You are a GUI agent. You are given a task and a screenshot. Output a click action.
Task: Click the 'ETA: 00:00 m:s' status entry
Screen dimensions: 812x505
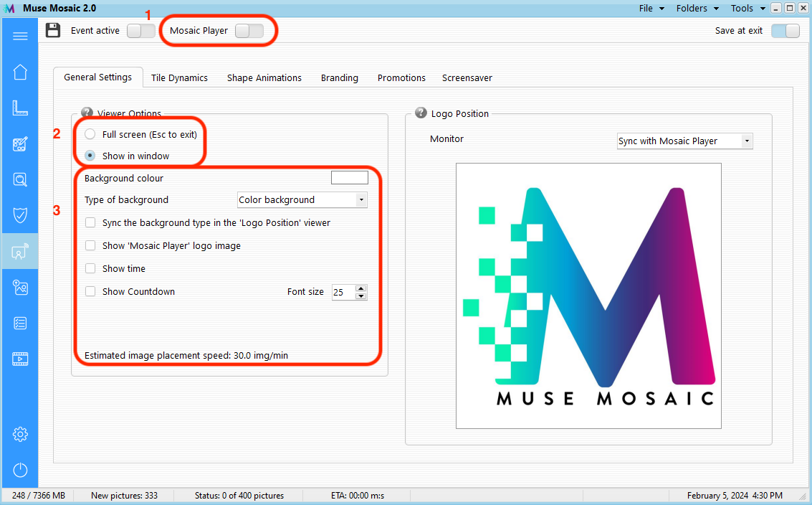coord(358,496)
